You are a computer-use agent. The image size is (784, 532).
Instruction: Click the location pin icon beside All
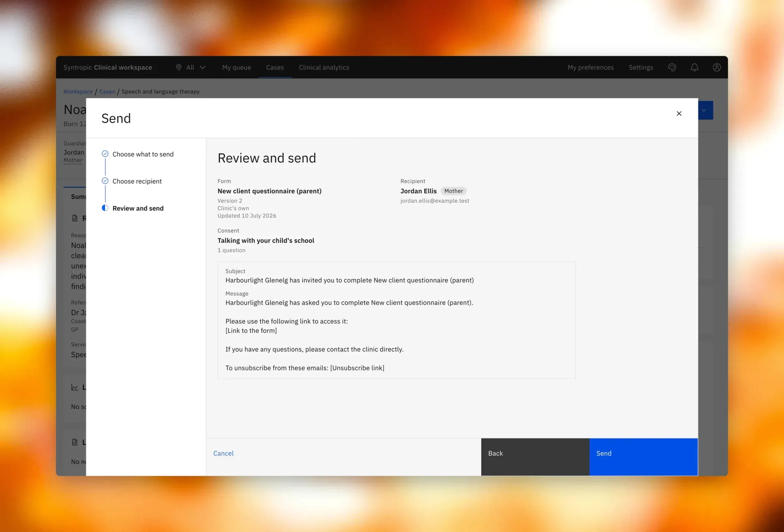click(x=179, y=68)
